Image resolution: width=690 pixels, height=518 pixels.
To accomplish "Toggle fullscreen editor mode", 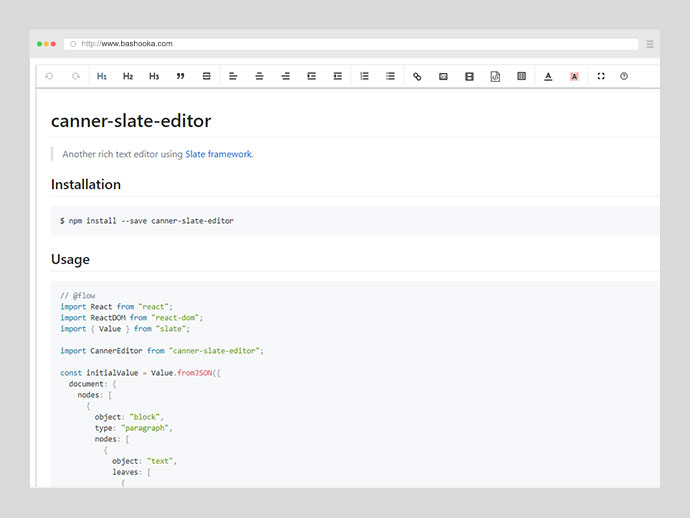I will (x=601, y=76).
